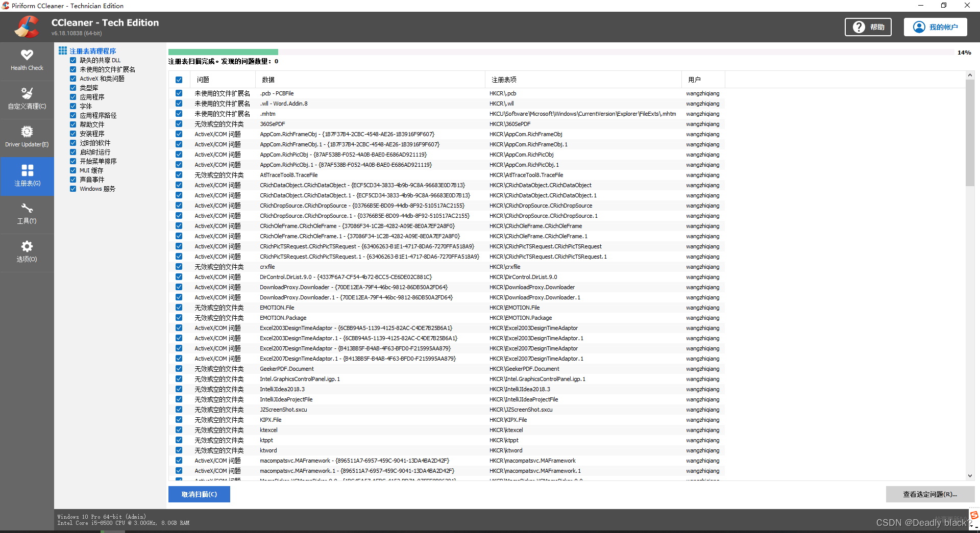Uncheck Unused File Extensions (未使用的文件扩展名) option
This screenshot has height=533, width=980.
73,69
